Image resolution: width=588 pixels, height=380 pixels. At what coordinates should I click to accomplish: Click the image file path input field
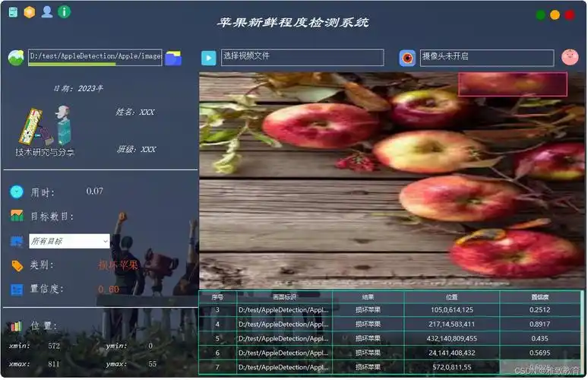coord(94,56)
